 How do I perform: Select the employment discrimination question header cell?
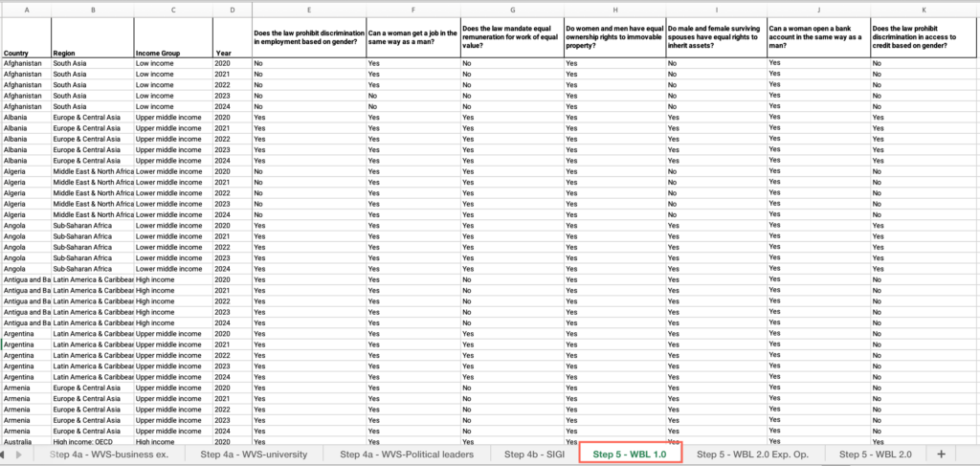coord(309,37)
